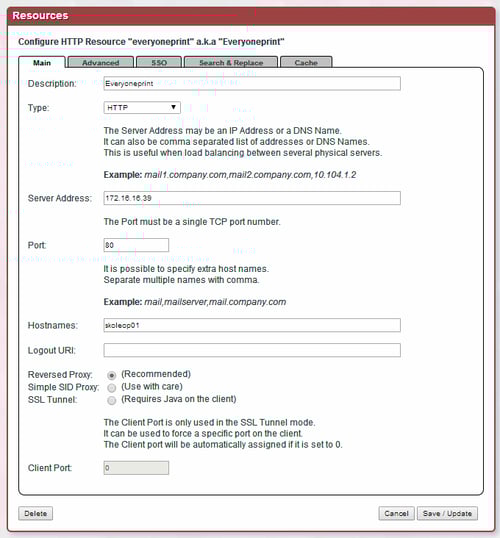Click the Delete button
This screenshot has width=500, height=538.
pyautogui.click(x=36, y=513)
